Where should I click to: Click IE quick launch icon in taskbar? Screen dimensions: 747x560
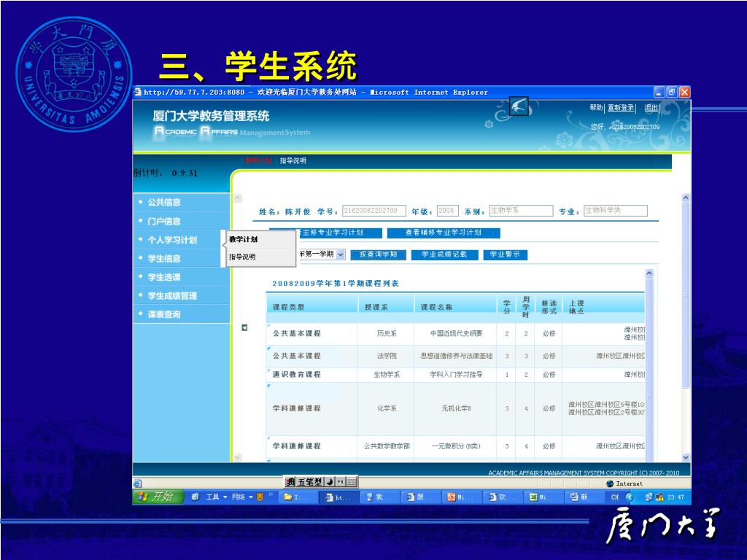click(195, 497)
